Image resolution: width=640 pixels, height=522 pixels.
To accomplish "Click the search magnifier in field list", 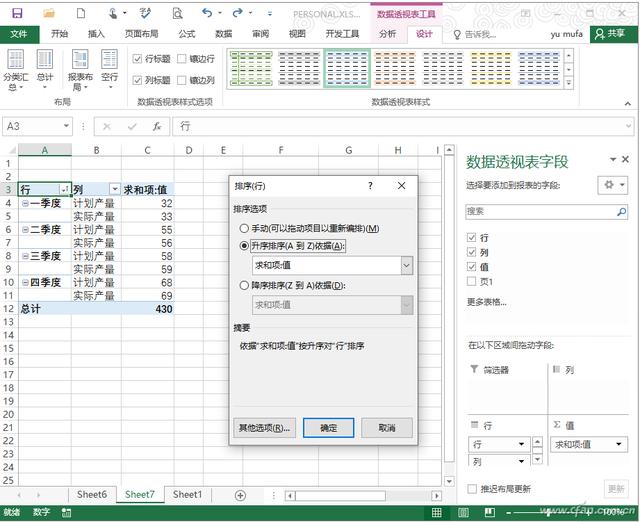I will point(621,211).
